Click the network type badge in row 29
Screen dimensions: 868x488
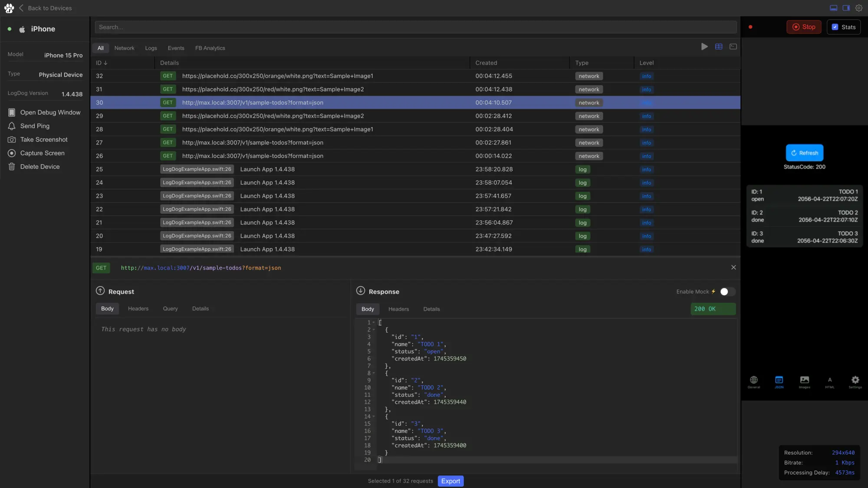pos(589,116)
